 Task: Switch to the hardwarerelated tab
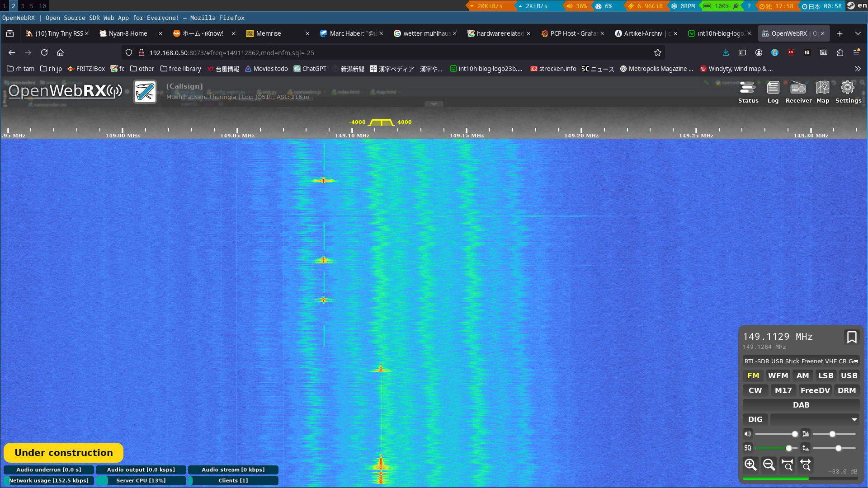pos(499,33)
